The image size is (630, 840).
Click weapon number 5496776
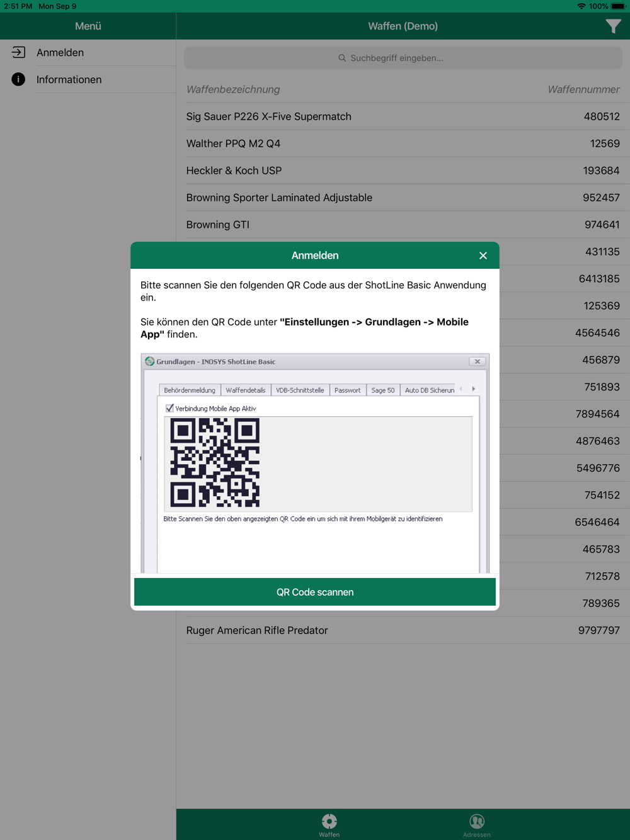598,468
